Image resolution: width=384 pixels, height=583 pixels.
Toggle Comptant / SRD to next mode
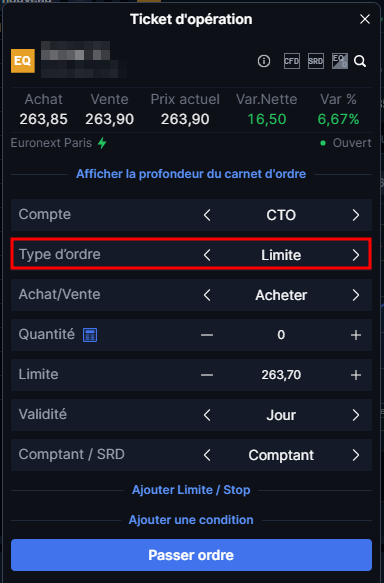tap(356, 455)
